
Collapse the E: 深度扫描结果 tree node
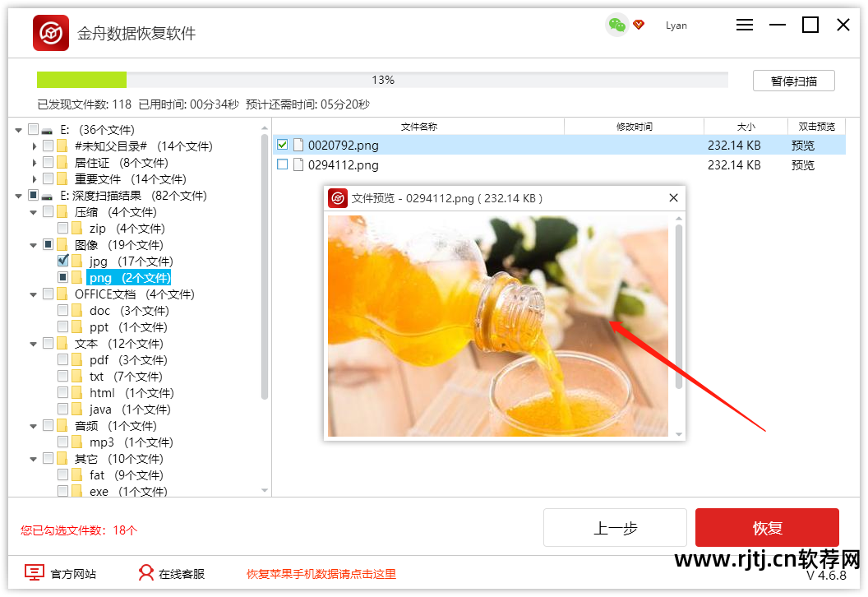click(20, 195)
